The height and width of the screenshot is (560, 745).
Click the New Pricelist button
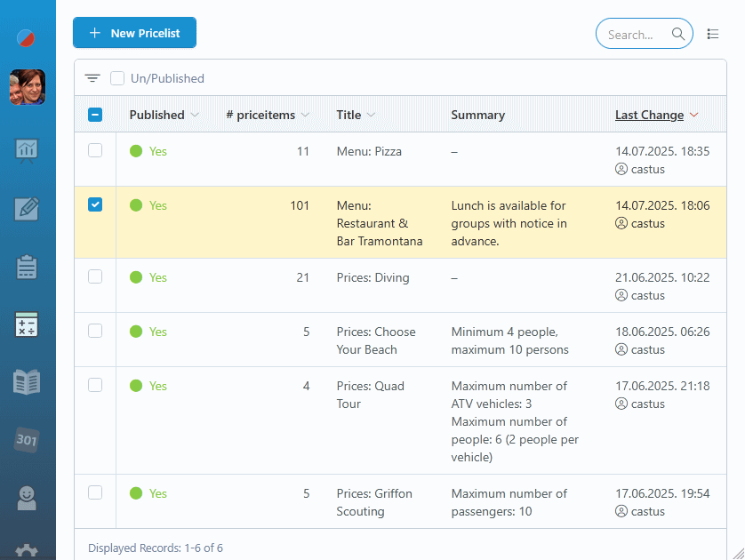point(134,33)
